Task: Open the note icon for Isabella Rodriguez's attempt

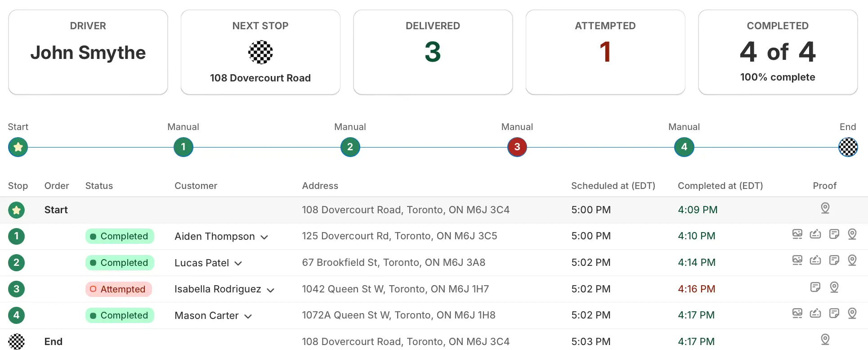Action: click(x=815, y=287)
